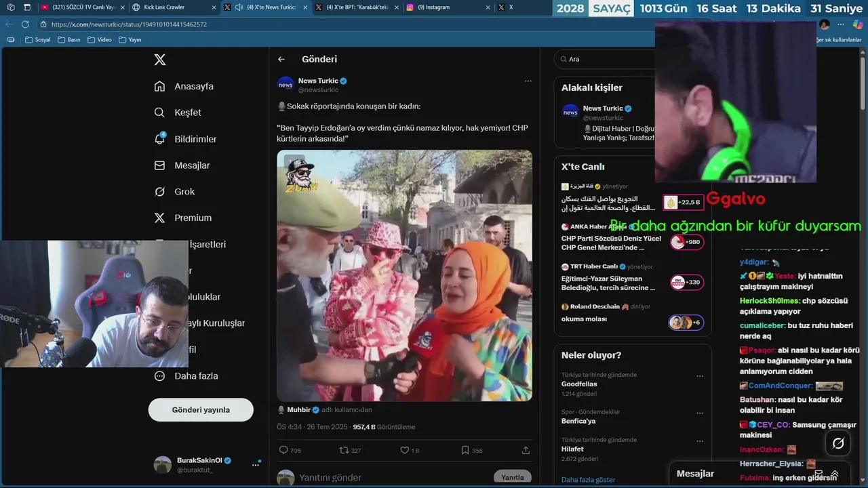Open vertical tabs icon in browser
This screenshot has height=488, width=868.
click(27, 7)
